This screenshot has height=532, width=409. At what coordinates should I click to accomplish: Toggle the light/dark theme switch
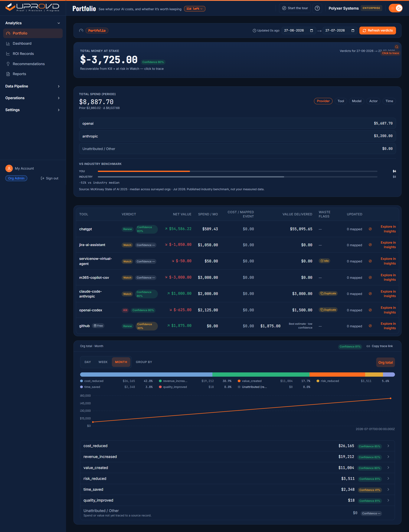pyautogui.click(x=396, y=8)
